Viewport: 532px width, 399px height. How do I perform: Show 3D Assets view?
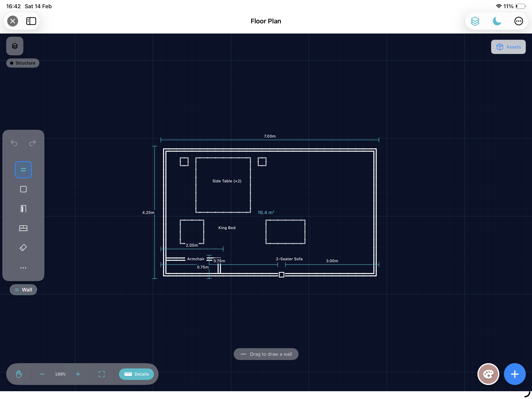(508, 47)
